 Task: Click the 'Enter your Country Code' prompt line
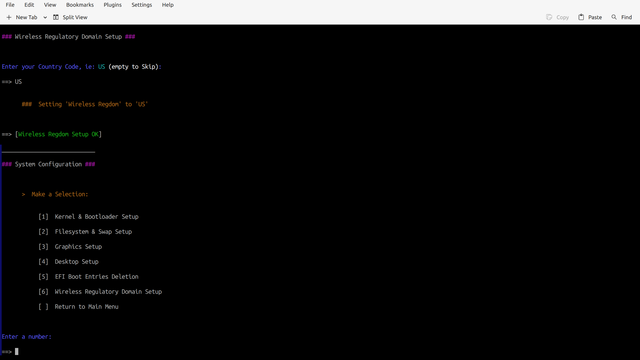(82, 67)
